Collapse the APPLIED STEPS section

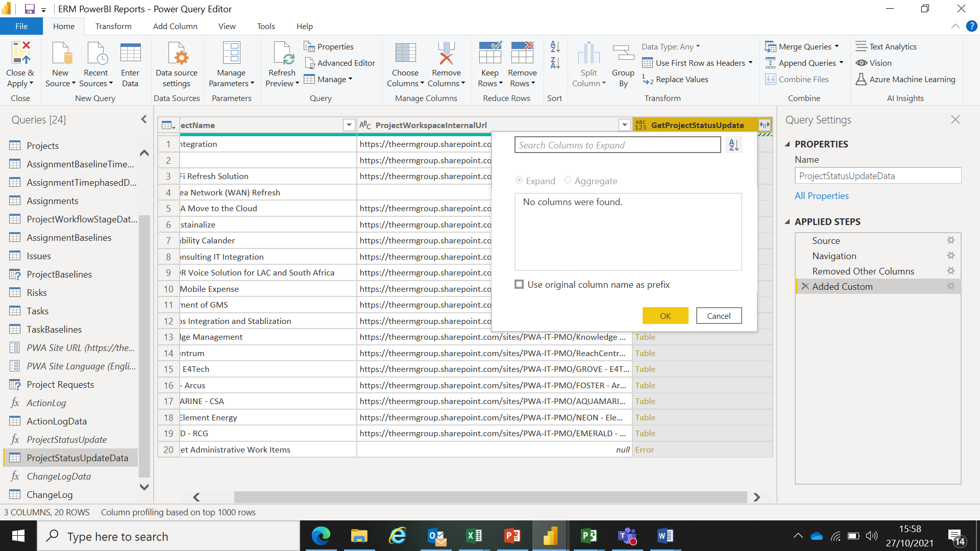[x=787, y=222]
